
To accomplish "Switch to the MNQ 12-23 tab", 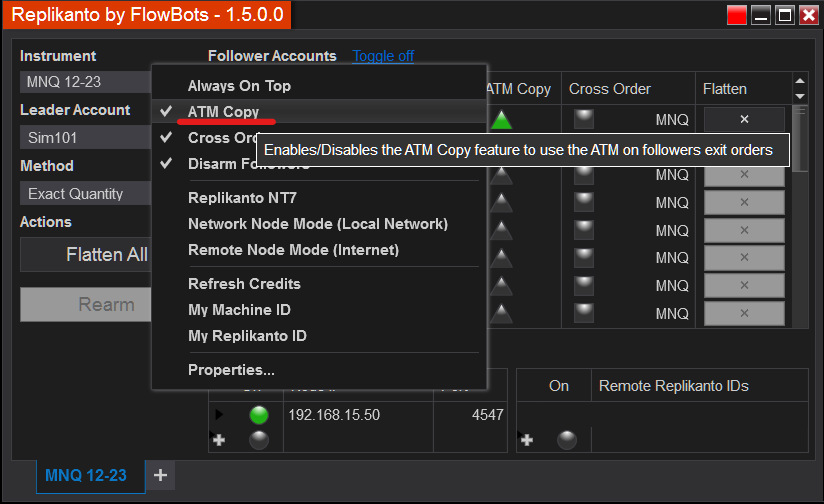I will (x=90, y=476).
